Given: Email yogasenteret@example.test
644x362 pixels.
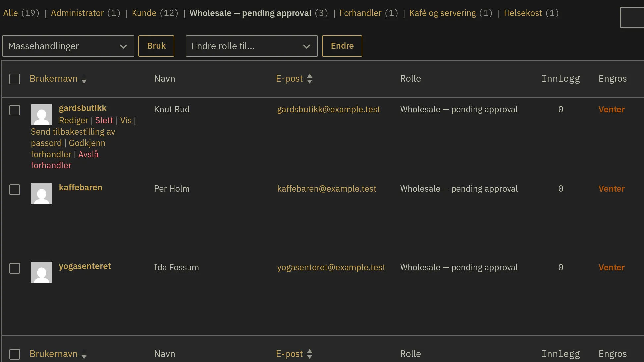Looking at the screenshot, I should [x=331, y=267].
